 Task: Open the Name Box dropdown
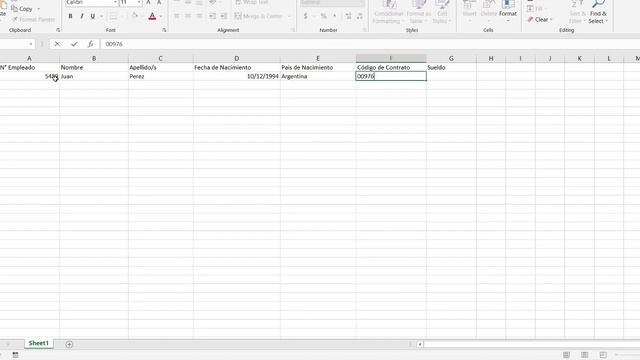[31, 44]
